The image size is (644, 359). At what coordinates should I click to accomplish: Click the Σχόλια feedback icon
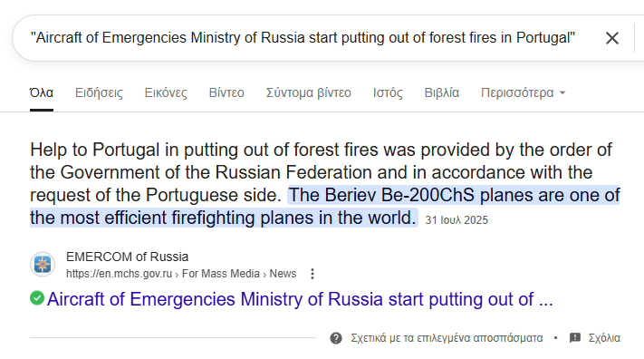pyautogui.click(x=575, y=338)
